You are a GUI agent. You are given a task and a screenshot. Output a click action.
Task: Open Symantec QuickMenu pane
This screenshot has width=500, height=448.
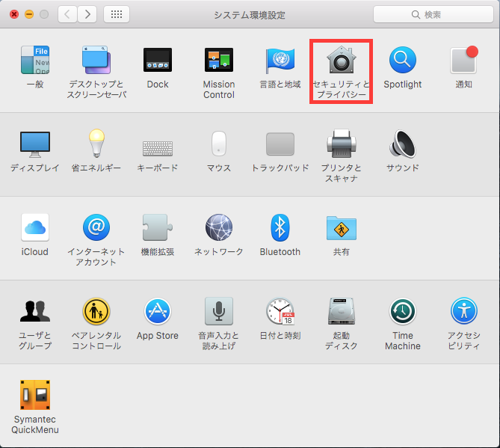[35, 395]
